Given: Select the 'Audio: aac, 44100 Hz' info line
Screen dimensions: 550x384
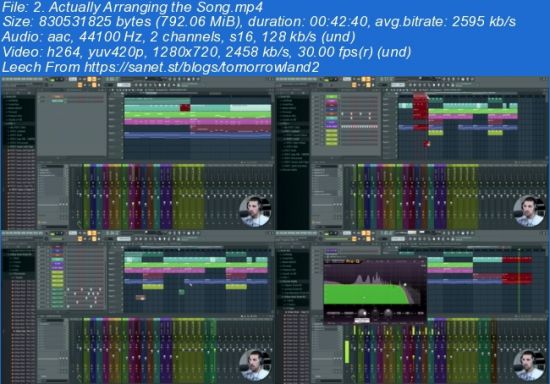Looking at the screenshot, I should pos(179,37).
